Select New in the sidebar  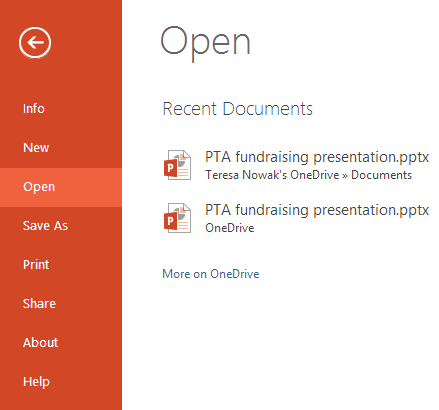36,148
